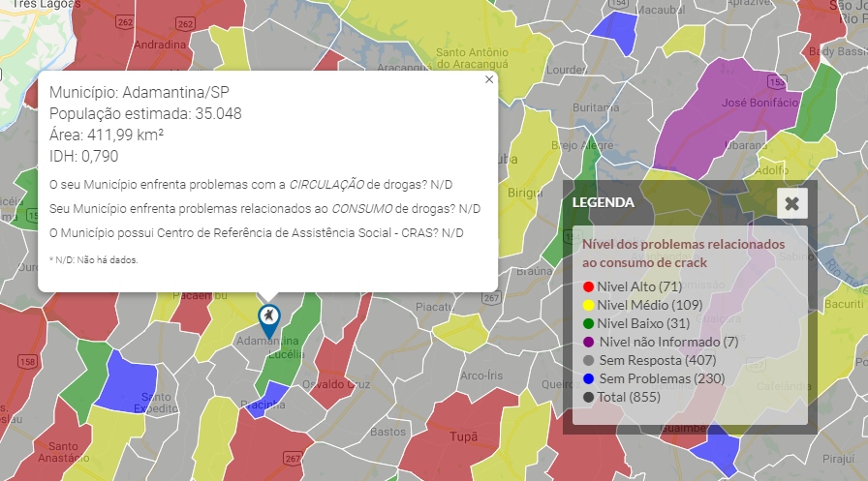
Task: Select the Tupã municipality on the map
Action: [463, 436]
